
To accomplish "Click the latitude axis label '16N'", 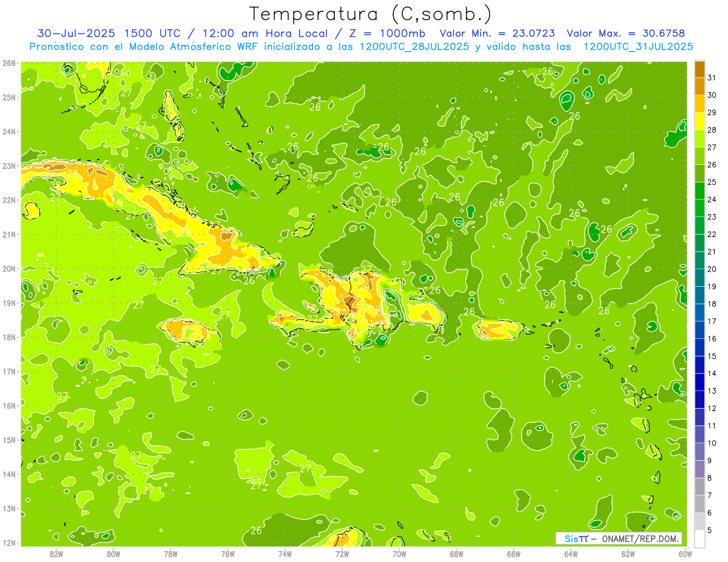I will point(8,406).
